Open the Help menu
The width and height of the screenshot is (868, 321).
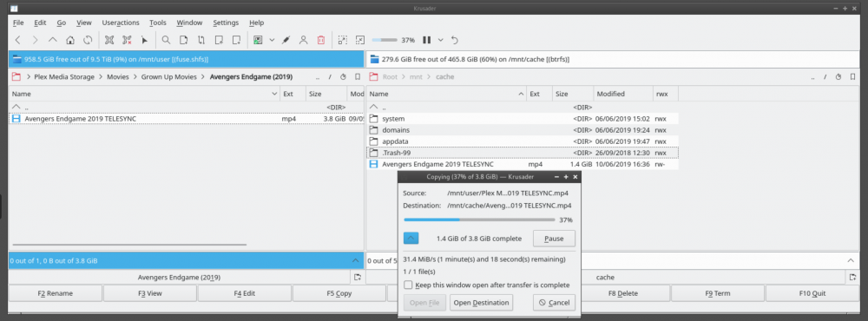point(256,23)
